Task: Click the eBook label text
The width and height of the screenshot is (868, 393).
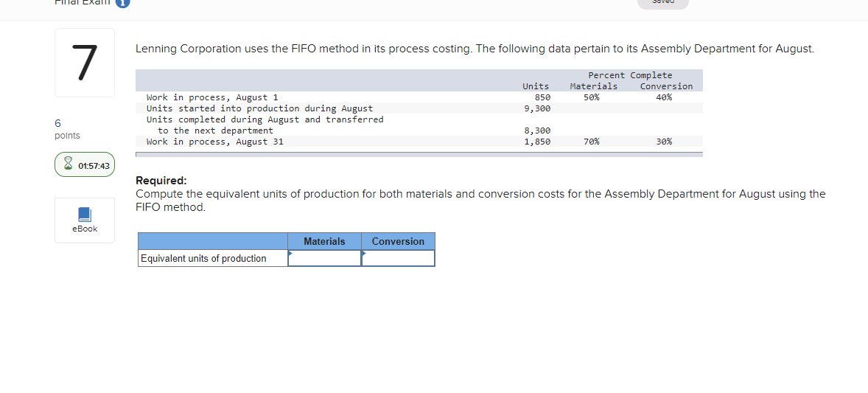Action: pyautogui.click(x=85, y=229)
